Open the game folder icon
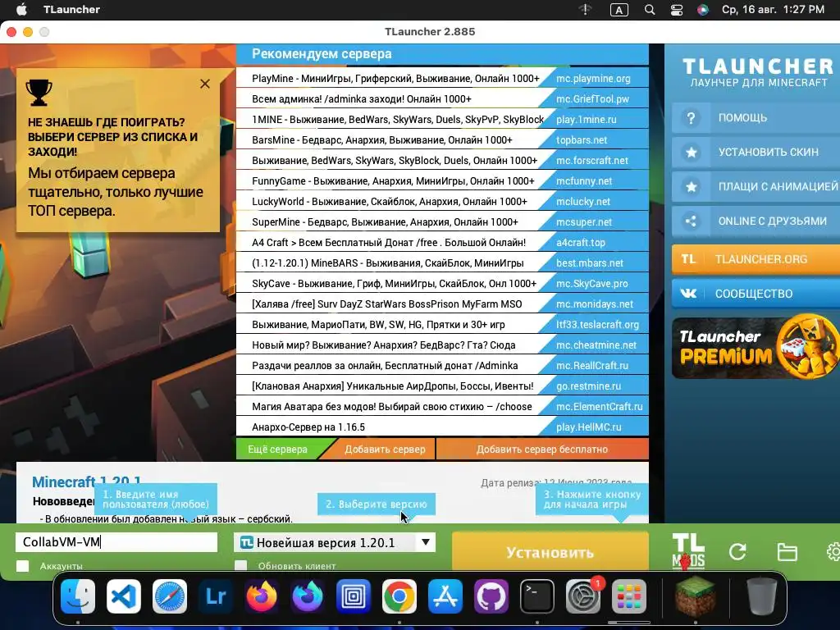 (787, 552)
